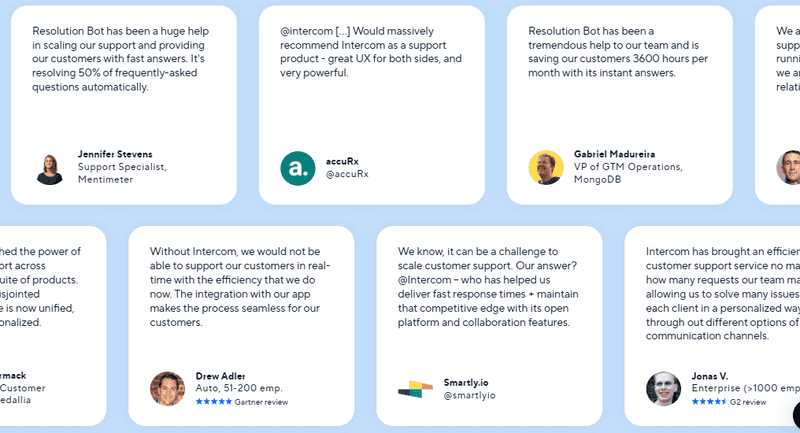Open the @smartlyio handle link
Viewport: 800px width, 433px height.
469,395
